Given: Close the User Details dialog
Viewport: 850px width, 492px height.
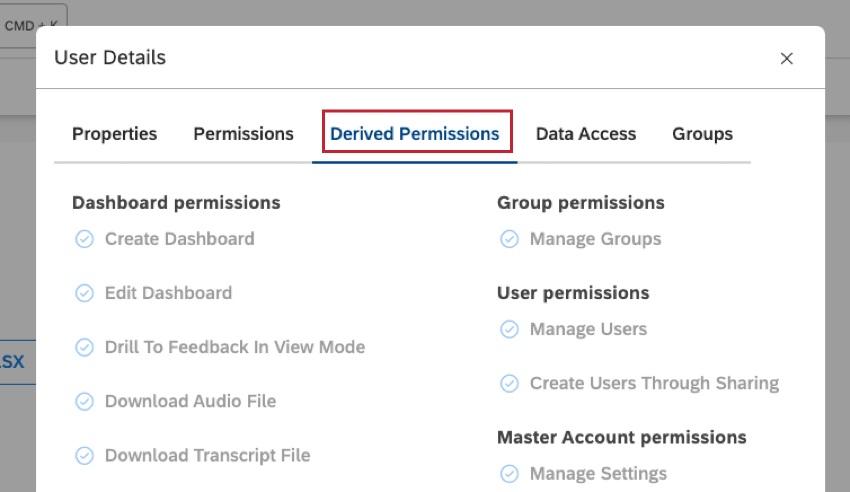Looking at the screenshot, I should tap(787, 58).
